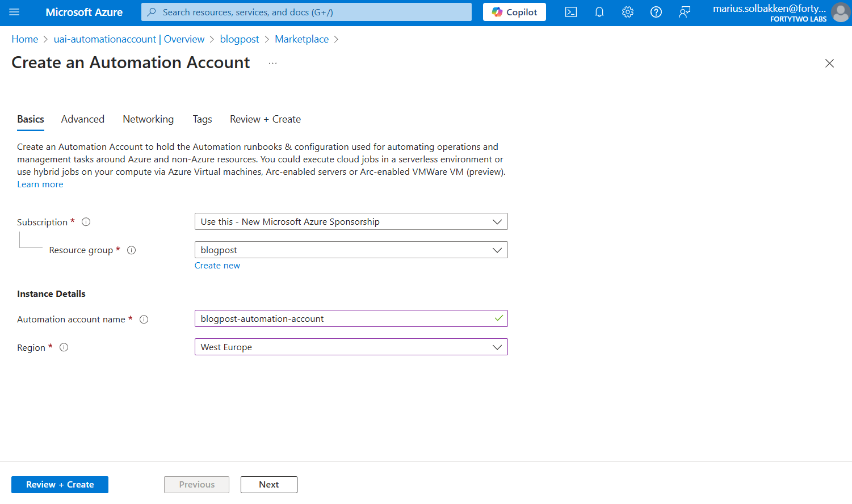Image resolution: width=852 pixels, height=504 pixels.
Task: Launch Copilot from the header
Action: click(514, 12)
